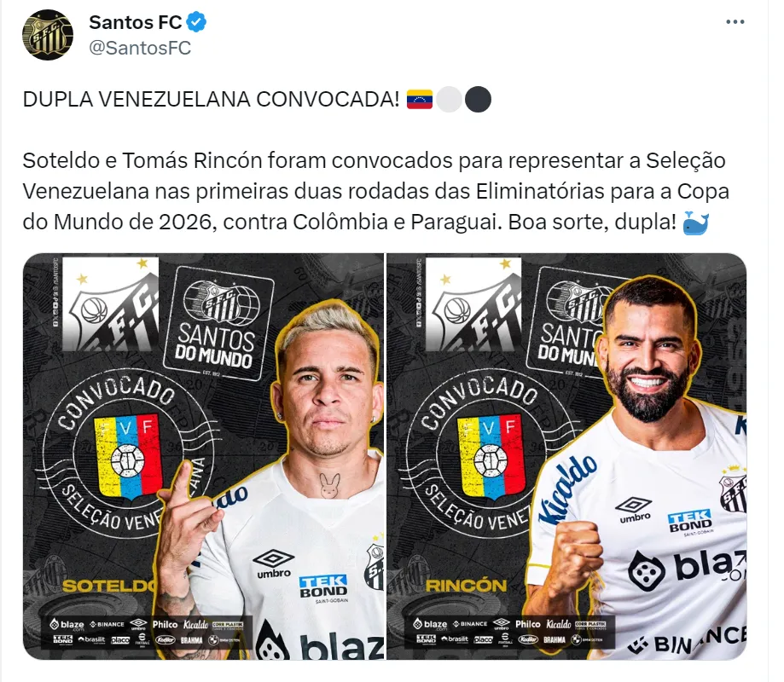Click the sponsor logos strip in Soteldo image
The height and width of the screenshot is (682, 784).
146,632
